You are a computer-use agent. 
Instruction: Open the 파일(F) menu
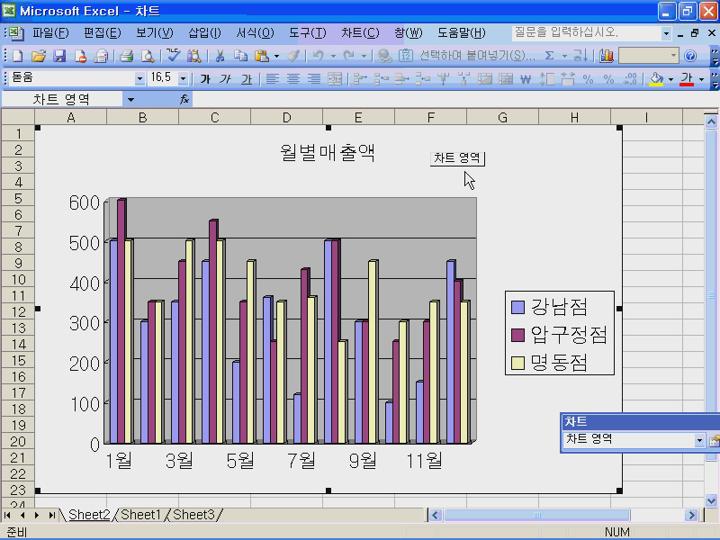click(x=51, y=33)
